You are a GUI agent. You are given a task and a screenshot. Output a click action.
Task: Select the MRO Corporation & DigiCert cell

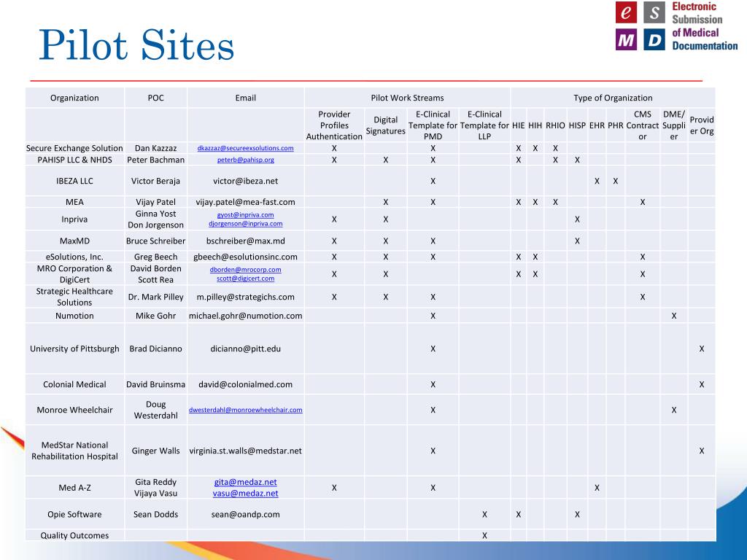coord(74,274)
